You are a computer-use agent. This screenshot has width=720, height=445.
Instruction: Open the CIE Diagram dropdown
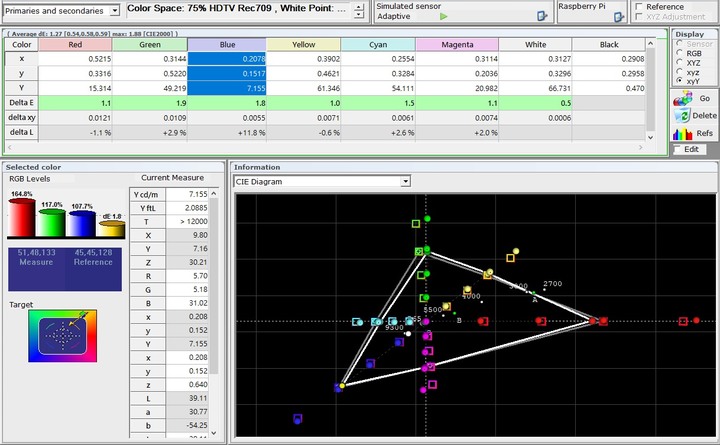tap(405, 181)
